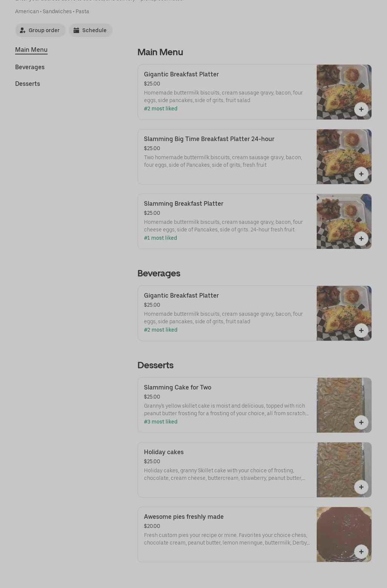Image resolution: width=387 pixels, height=588 pixels.
Task: View Slamming Cake for Two photo
Action: point(344,405)
